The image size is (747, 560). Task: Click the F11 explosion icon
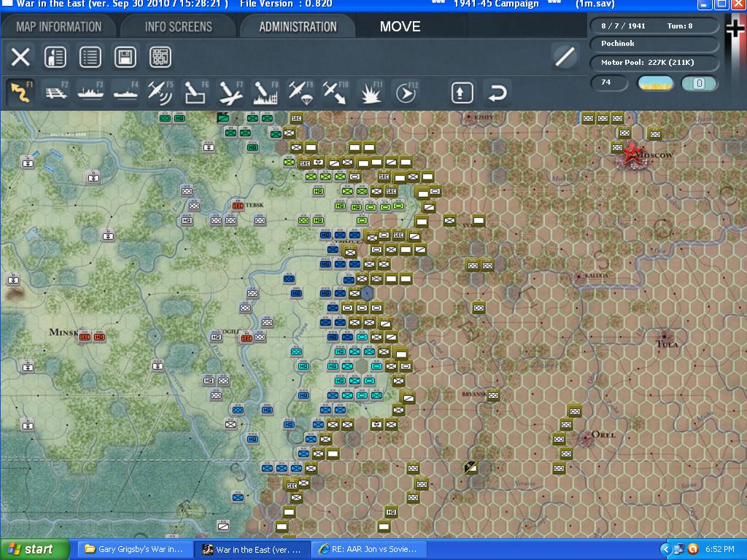[371, 92]
